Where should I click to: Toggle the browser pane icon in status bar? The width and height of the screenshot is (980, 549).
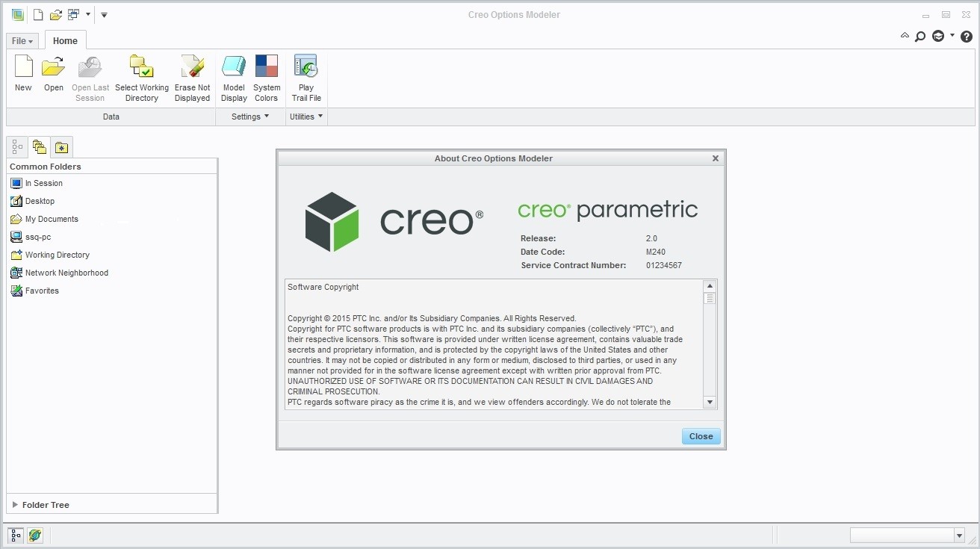(35, 535)
